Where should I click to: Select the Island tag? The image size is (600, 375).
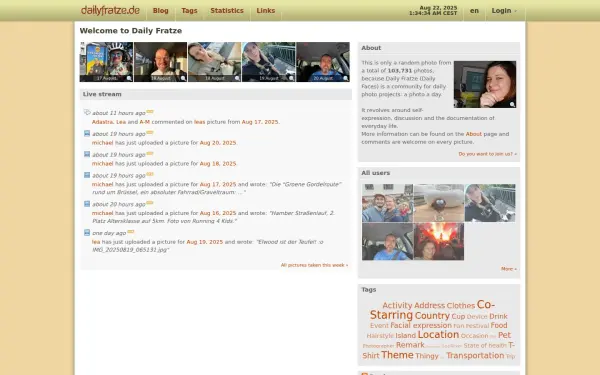[406, 336]
